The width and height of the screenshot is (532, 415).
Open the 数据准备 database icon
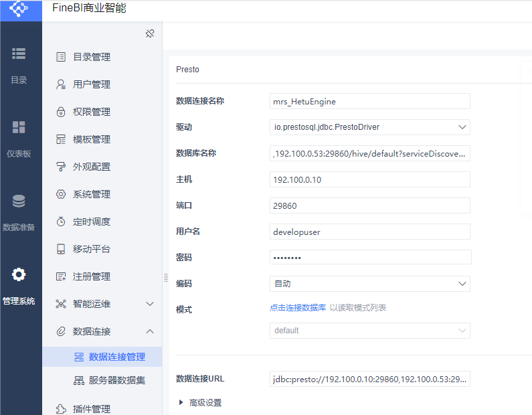(x=19, y=201)
